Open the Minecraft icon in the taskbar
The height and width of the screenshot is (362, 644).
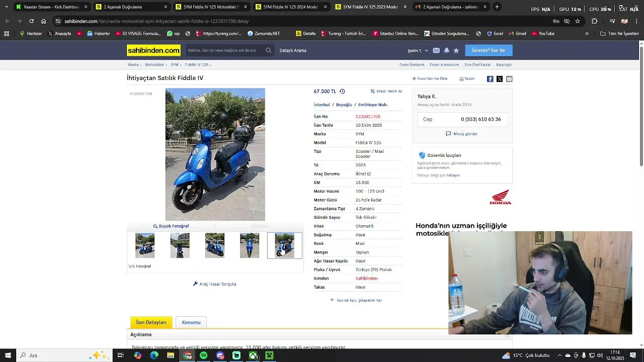pyautogui.click(x=269, y=355)
